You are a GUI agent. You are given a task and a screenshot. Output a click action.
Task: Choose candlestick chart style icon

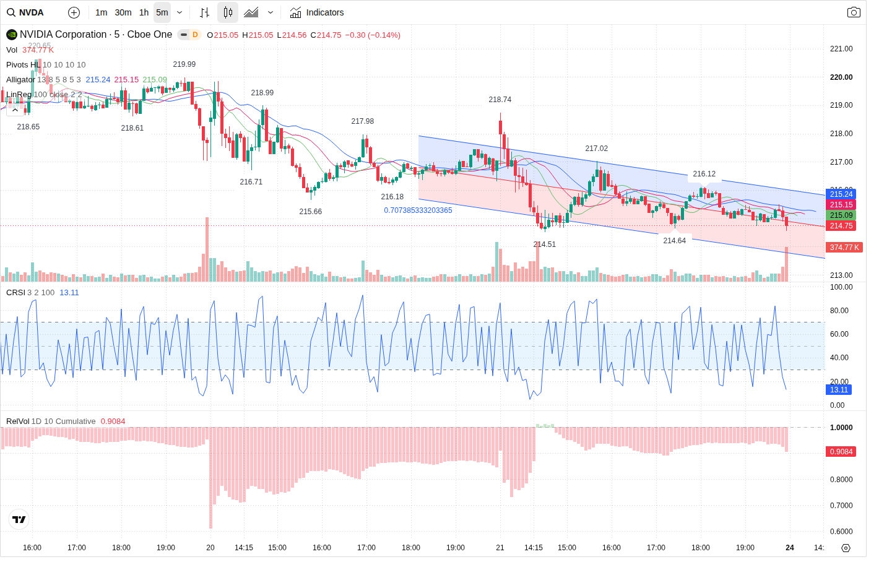click(228, 12)
